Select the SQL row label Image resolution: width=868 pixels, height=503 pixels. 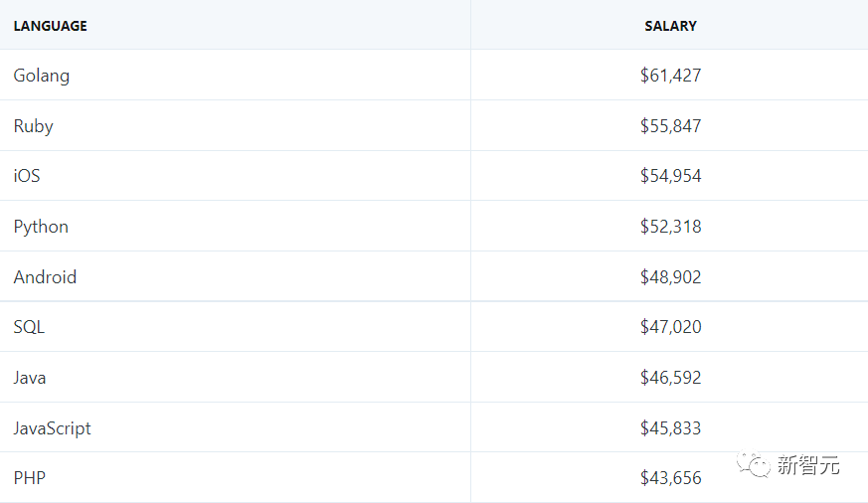tap(29, 327)
